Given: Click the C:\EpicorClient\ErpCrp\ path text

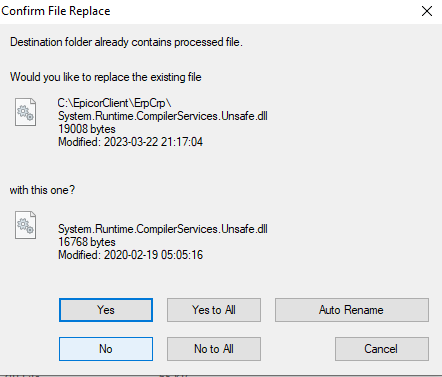Looking at the screenshot, I should [114, 103].
